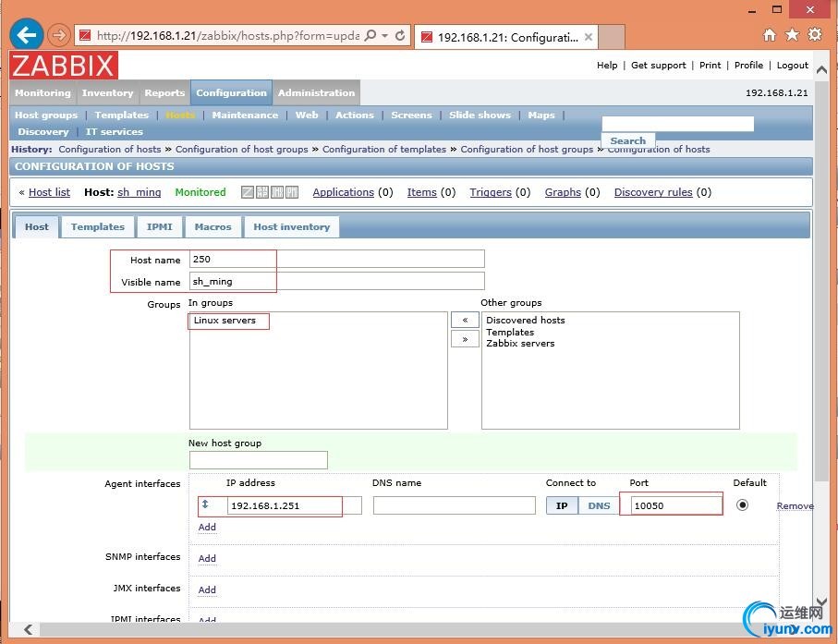Viewport: 838px width, 644px height.
Task: Click the Zabbix agent availability icon
Action: tap(248, 192)
